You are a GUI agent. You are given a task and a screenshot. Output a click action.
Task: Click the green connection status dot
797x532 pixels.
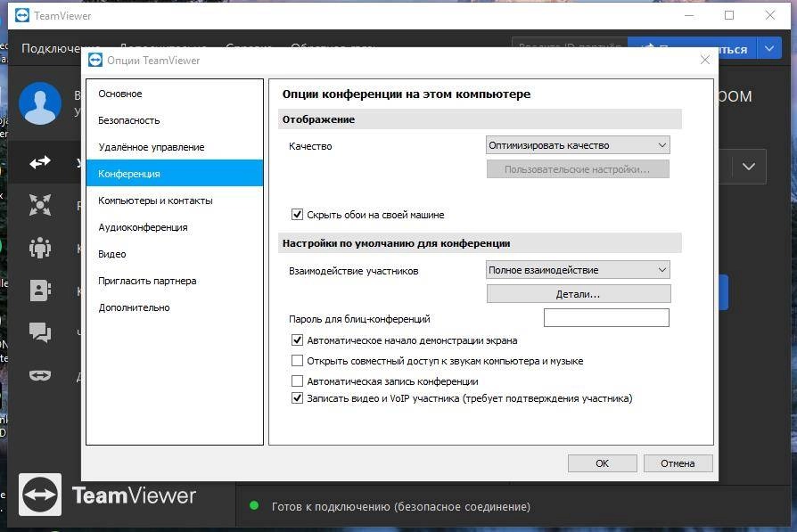coord(254,505)
